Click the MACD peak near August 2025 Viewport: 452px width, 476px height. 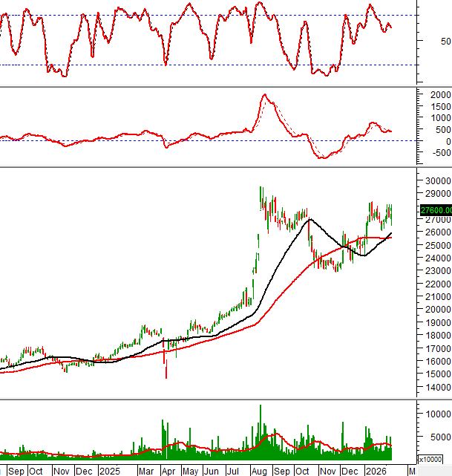(x=264, y=95)
